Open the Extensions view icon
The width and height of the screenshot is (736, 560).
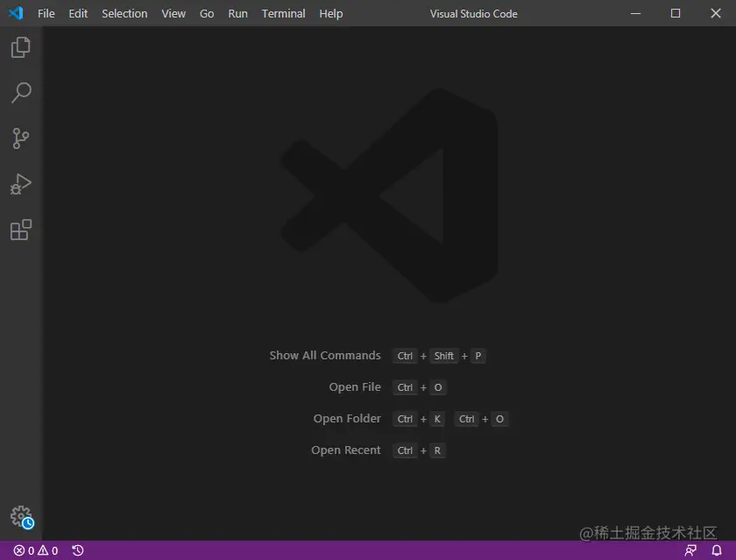pos(21,230)
